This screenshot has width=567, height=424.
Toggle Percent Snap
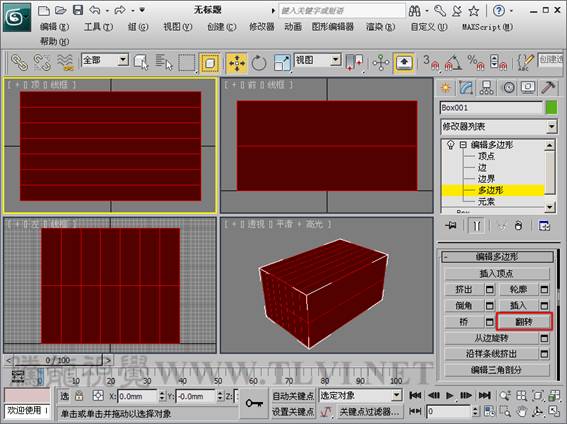[x=476, y=62]
